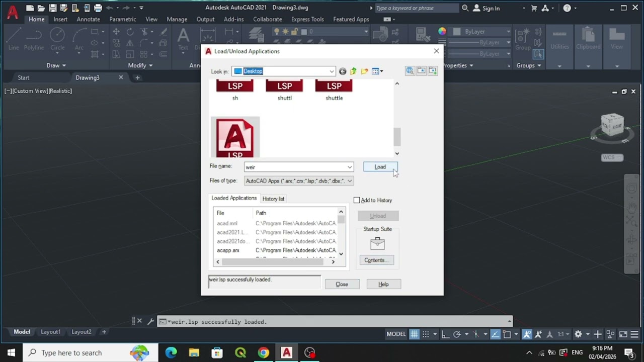Open Workspace Switching gear in status bar
This screenshot has height=362, width=644.
pos(578,334)
